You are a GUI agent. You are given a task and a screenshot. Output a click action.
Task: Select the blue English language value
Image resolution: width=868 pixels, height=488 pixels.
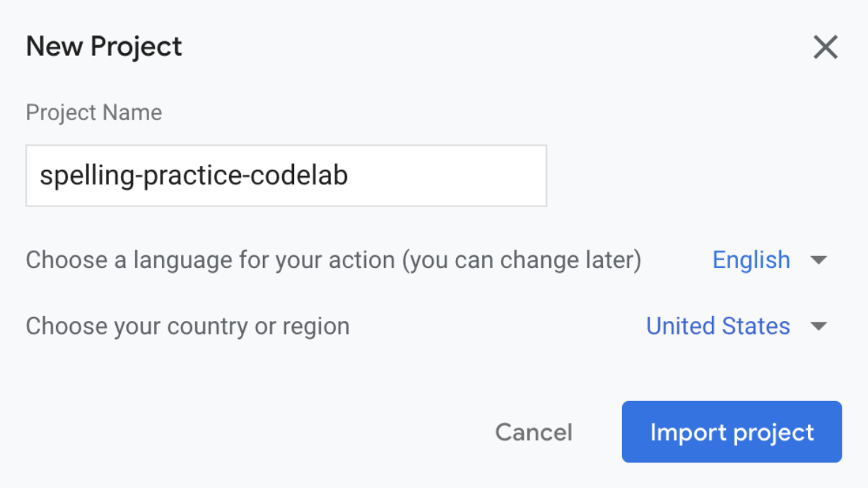751,260
